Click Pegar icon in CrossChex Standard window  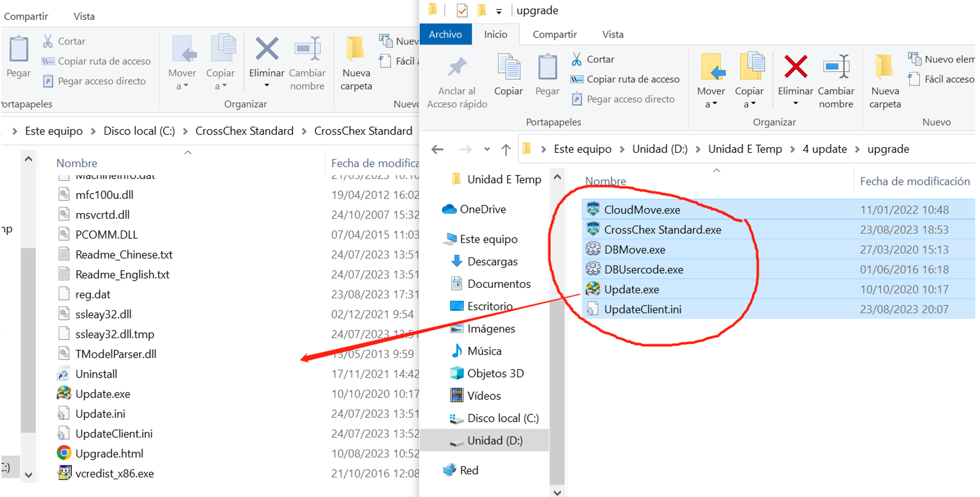[x=19, y=49]
